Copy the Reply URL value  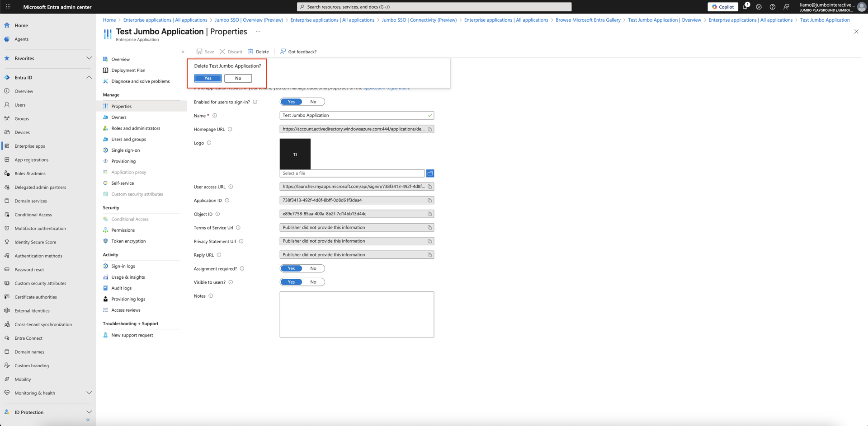(430, 255)
